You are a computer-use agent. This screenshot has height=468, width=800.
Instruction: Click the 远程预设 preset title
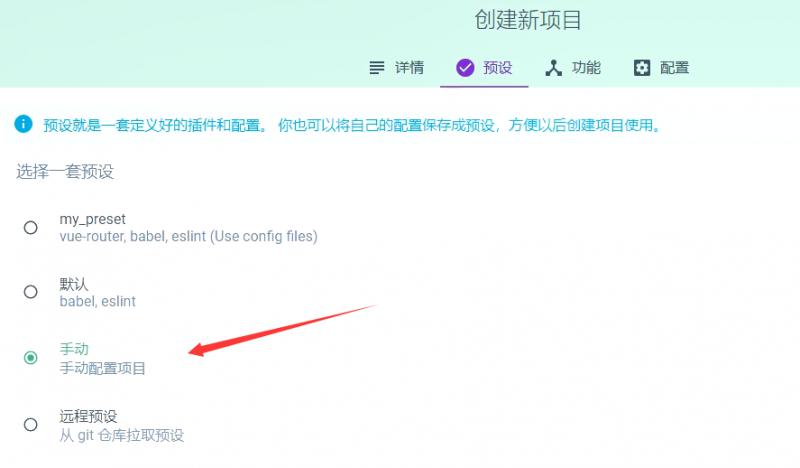(88, 416)
